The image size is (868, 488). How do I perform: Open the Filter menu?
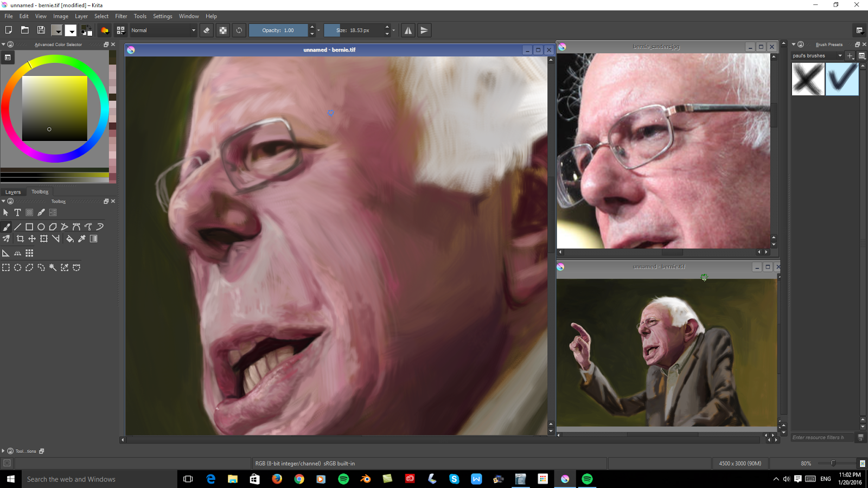pos(120,16)
